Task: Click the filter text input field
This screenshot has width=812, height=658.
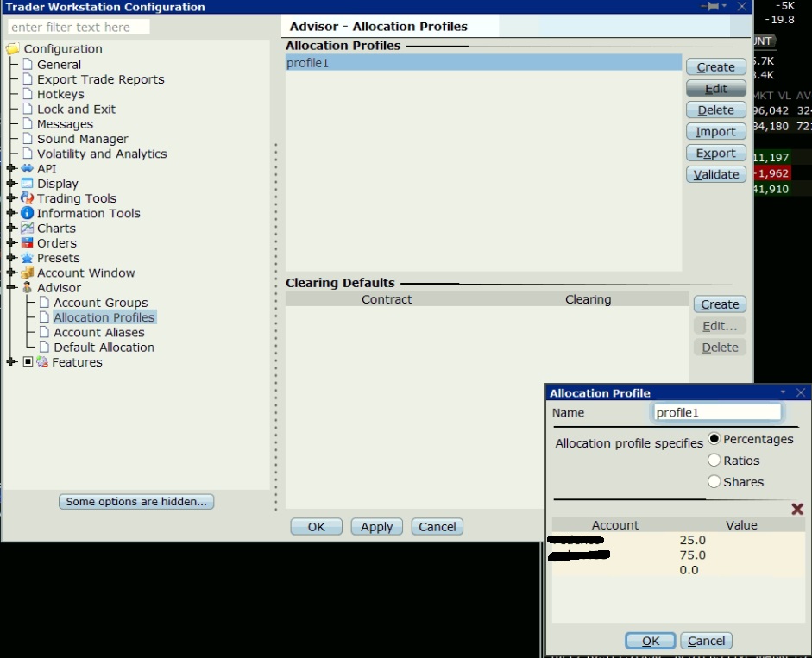Action: [x=79, y=27]
